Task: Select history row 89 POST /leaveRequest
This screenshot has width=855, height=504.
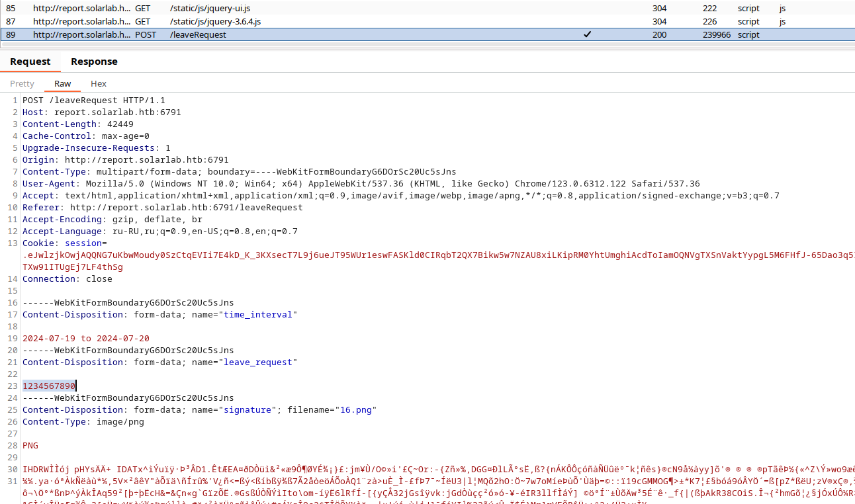Action: 427,34
